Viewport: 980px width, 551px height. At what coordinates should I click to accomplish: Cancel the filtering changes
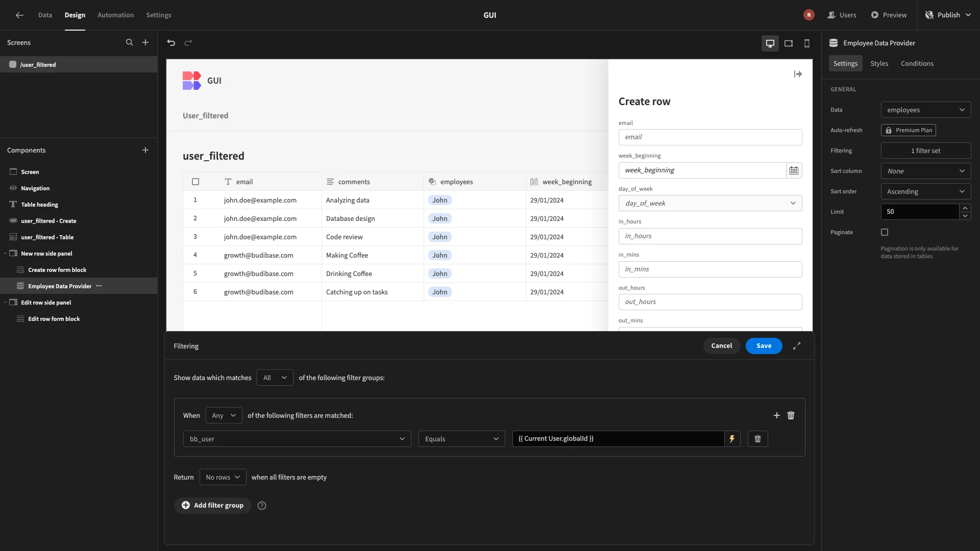[x=721, y=346]
